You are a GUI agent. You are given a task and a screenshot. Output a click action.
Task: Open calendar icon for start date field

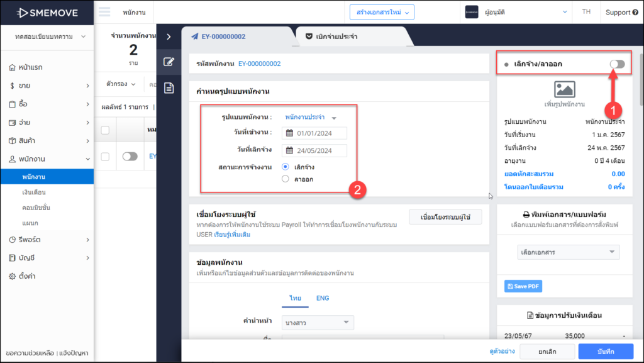[289, 133]
